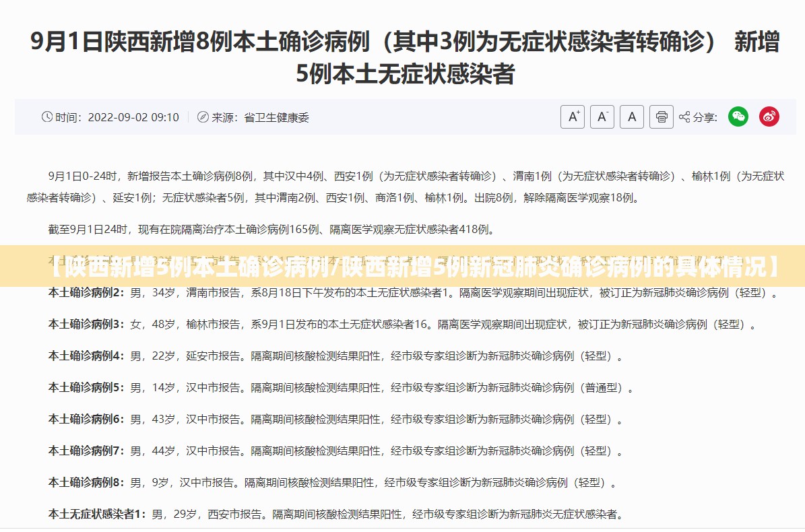Select row 本土确诊病例8 男 9岁

click(x=333, y=483)
